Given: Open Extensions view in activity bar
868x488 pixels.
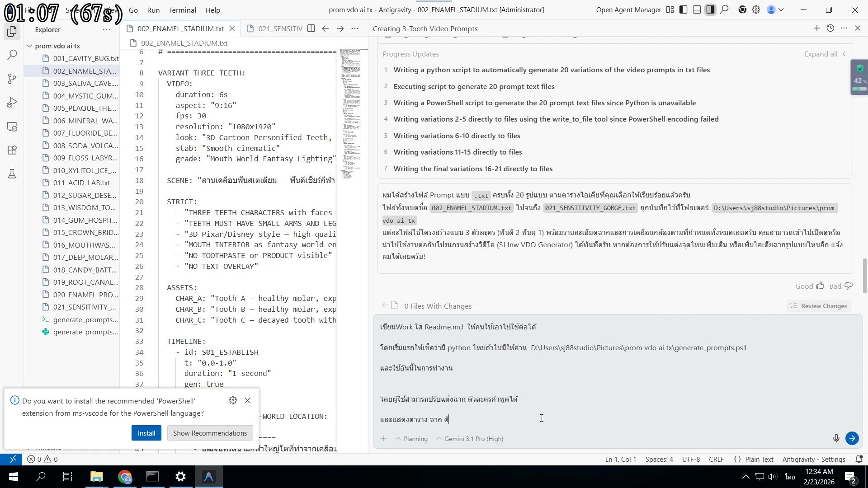Looking at the screenshot, I should point(12,150).
